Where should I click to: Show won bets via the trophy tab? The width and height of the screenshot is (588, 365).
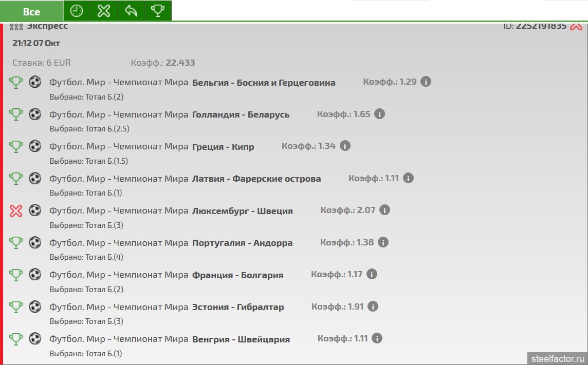(158, 11)
